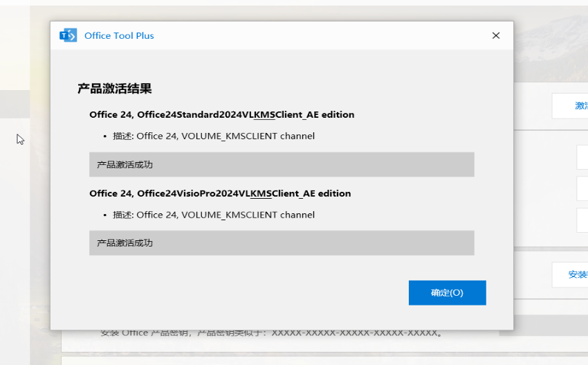The height and width of the screenshot is (365, 588).
Task: Close the Office Tool Plus dialog
Action: point(496,35)
